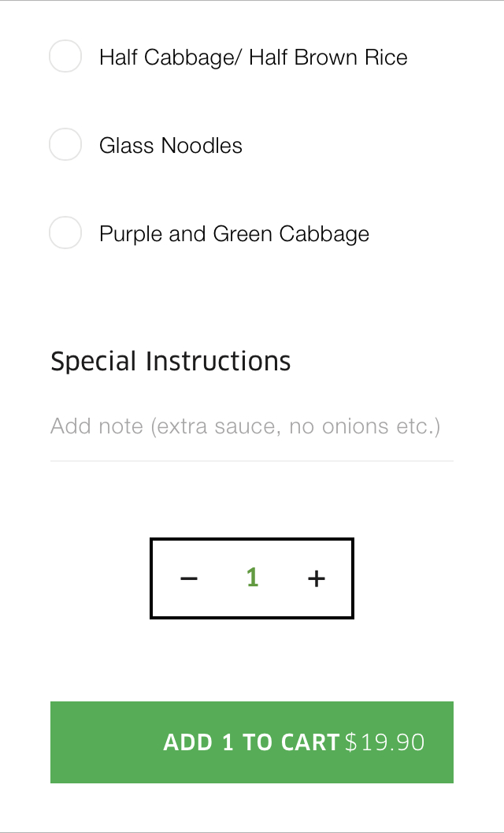
Task: Click the Special Instructions heading
Action: [x=170, y=361]
